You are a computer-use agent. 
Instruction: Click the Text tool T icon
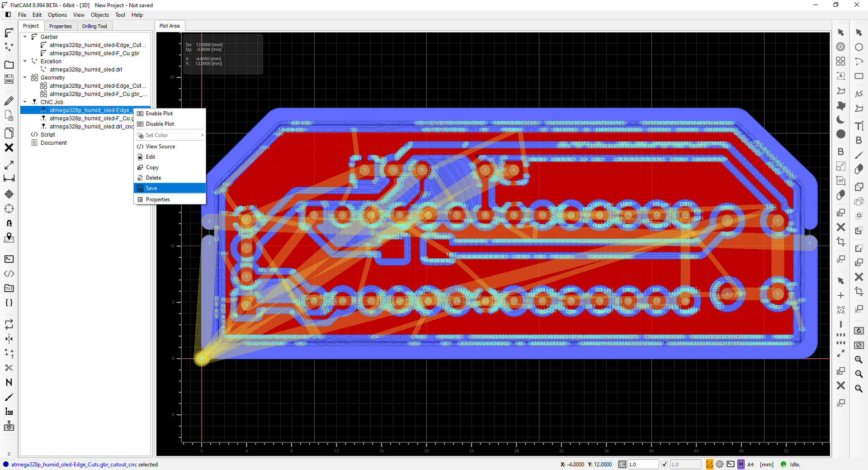coord(859,126)
